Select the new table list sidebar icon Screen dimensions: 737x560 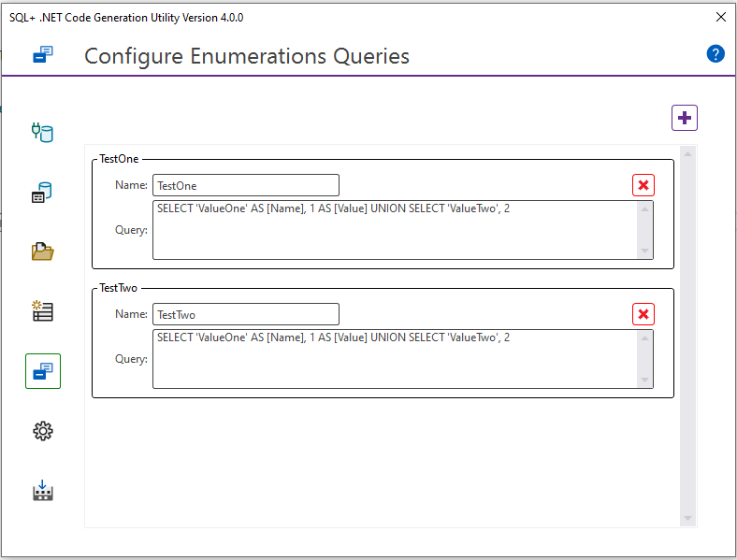(x=43, y=311)
